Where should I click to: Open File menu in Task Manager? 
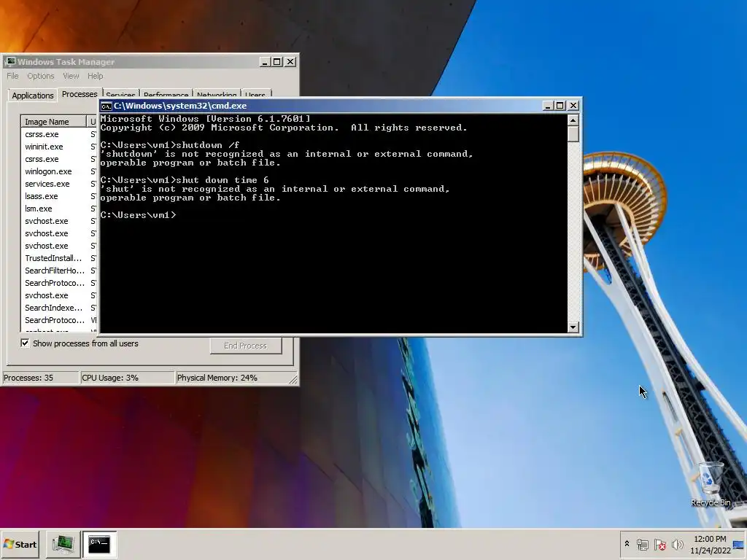coord(12,76)
